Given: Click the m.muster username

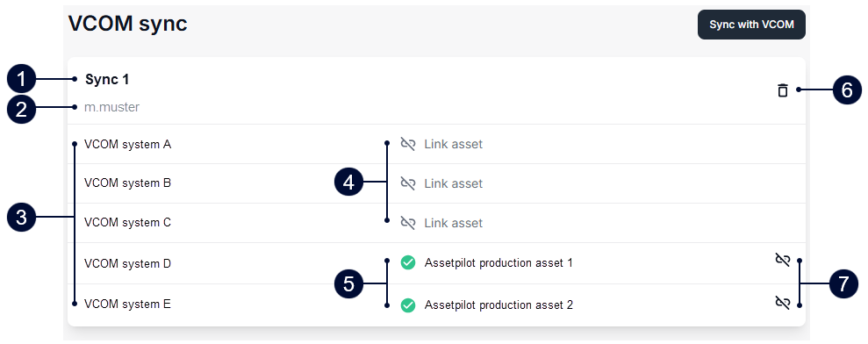Looking at the screenshot, I should (x=111, y=107).
